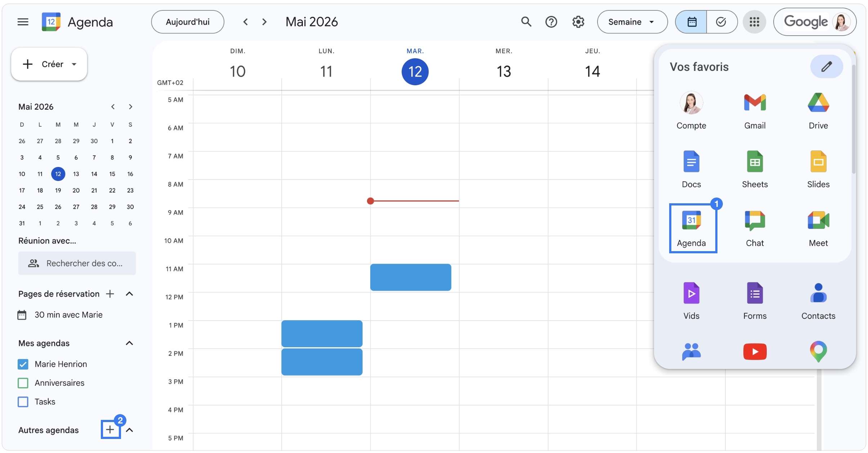Screen dimensions: 868x453
Task: Switch to the calendar view toggle
Action: click(691, 22)
